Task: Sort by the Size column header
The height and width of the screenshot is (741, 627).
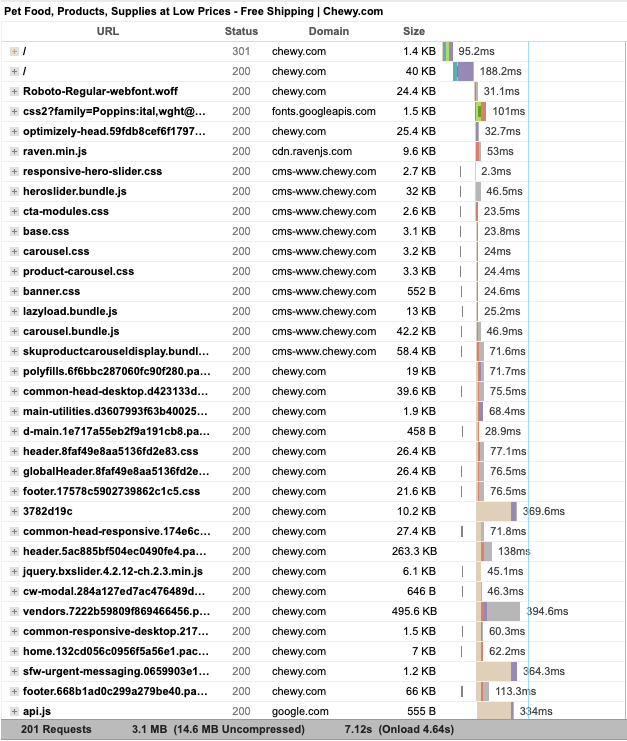Action: tap(414, 31)
